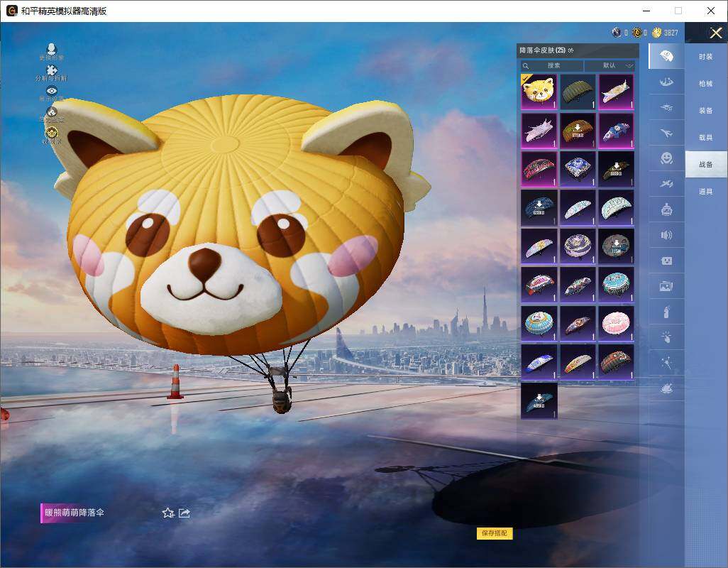Select the 战备 tab
The width and height of the screenshot is (728, 568).
[706, 165]
